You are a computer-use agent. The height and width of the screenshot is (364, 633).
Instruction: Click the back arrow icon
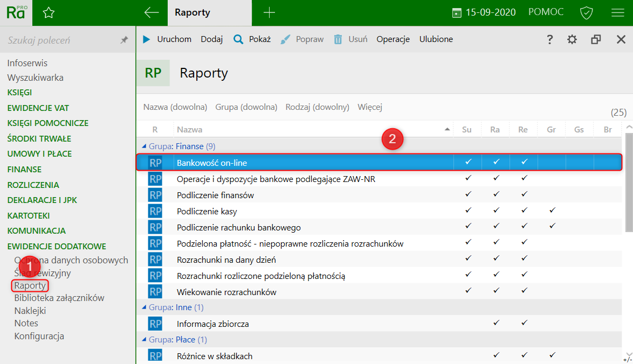tap(152, 13)
